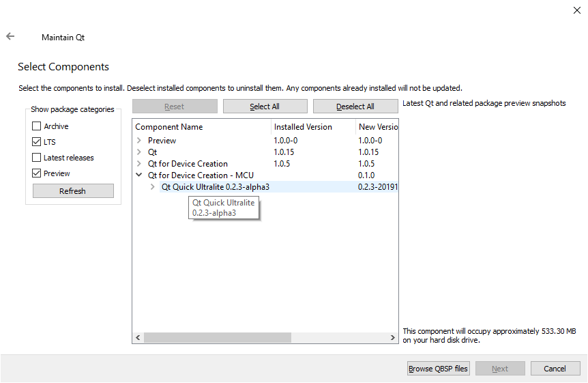The height and width of the screenshot is (383, 588).
Task: Click the 'Select Components' heading
Action: (63, 67)
